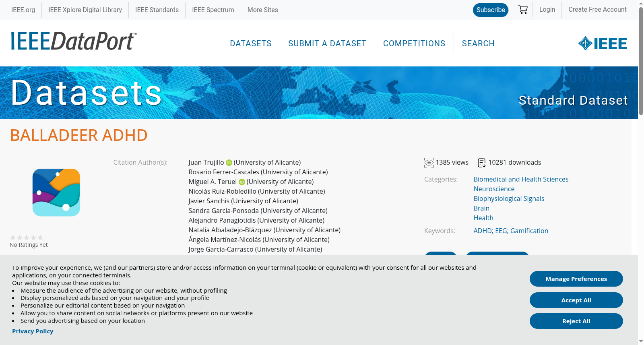
Task: Open the DATASETS menu
Action: 251,43
